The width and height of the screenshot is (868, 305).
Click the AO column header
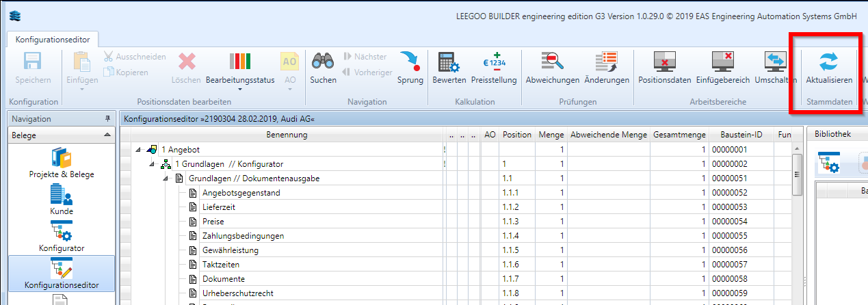(x=490, y=135)
